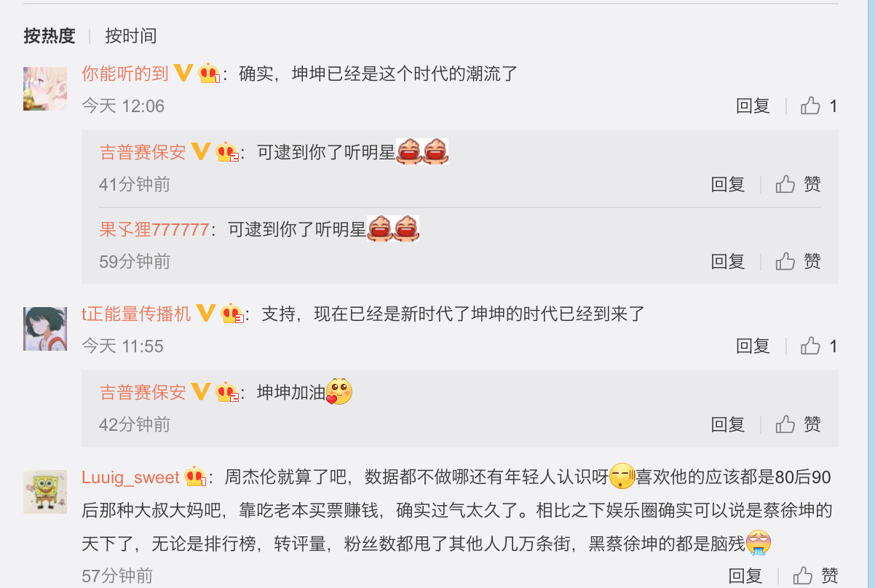This screenshot has height=588, width=875.
Task: Like the Luuig_sweet comment
Action: coord(815,576)
